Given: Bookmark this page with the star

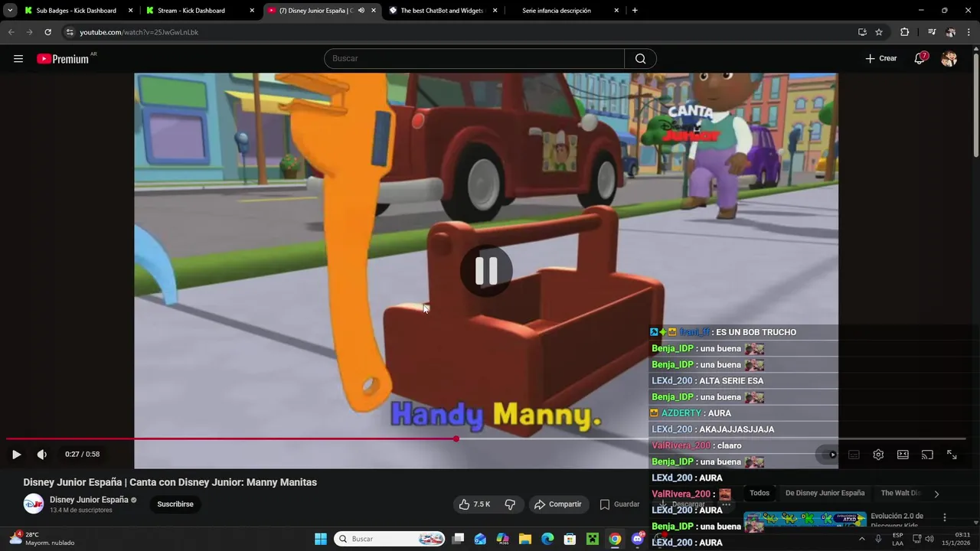Looking at the screenshot, I should [x=879, y=32].
